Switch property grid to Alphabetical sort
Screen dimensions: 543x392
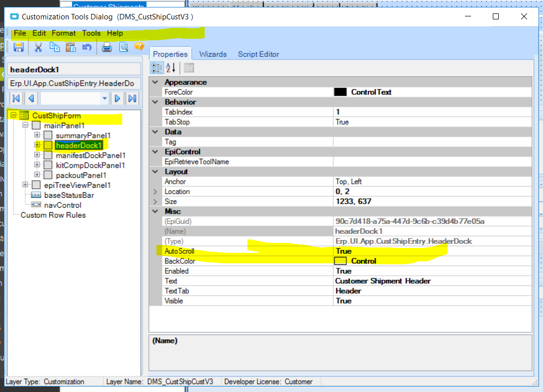pyautogui.click(x=171, y=68)
